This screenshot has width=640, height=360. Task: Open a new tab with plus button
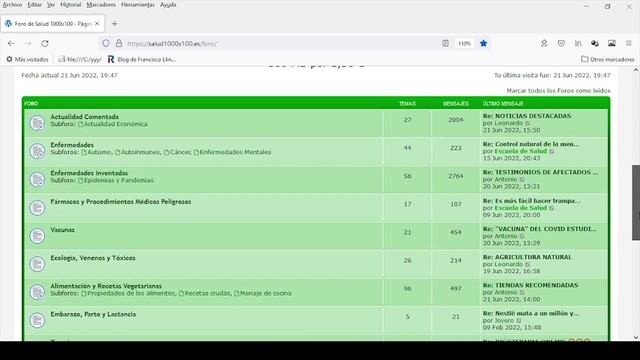tap(115, 24)
